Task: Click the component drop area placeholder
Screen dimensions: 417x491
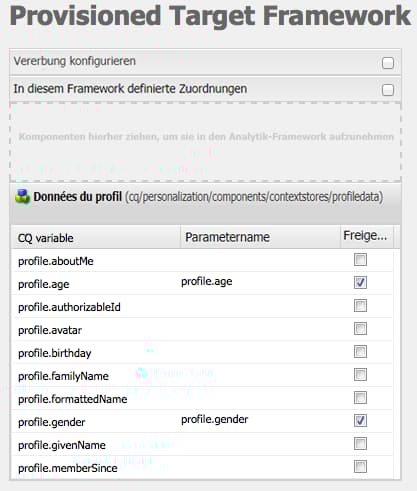Action: [205, 142]
